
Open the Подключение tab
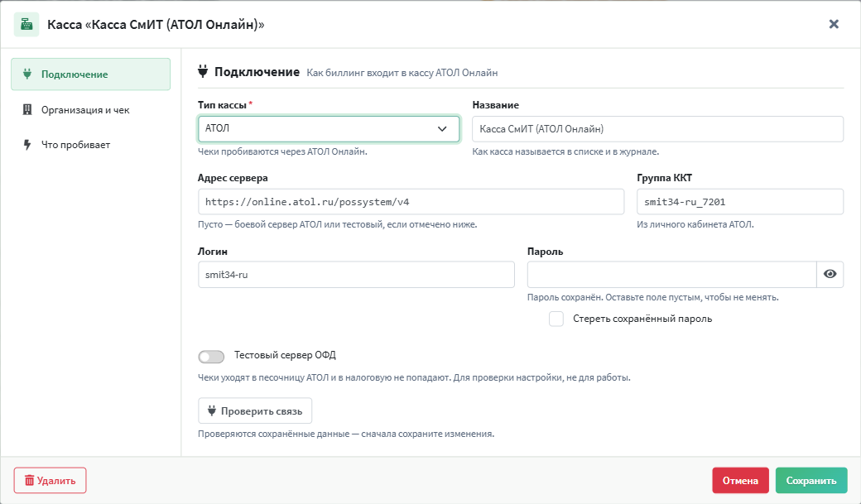pos(90,74)
